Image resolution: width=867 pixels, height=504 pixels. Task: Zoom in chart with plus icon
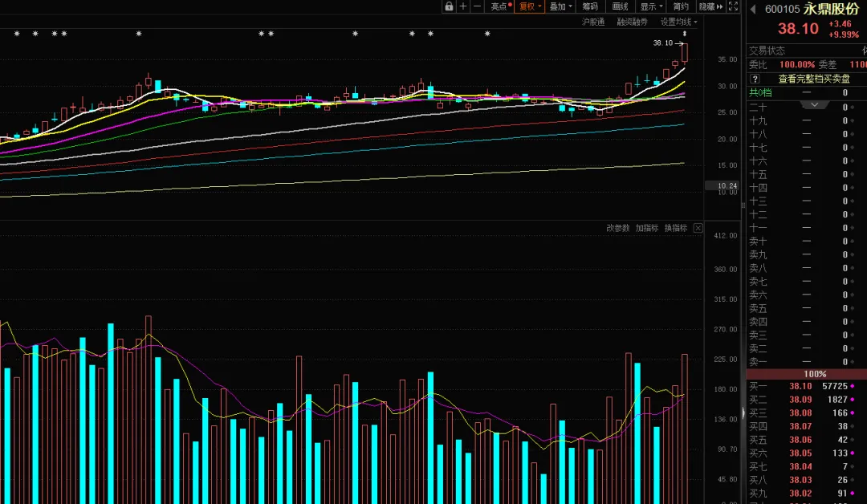[463, 6]
